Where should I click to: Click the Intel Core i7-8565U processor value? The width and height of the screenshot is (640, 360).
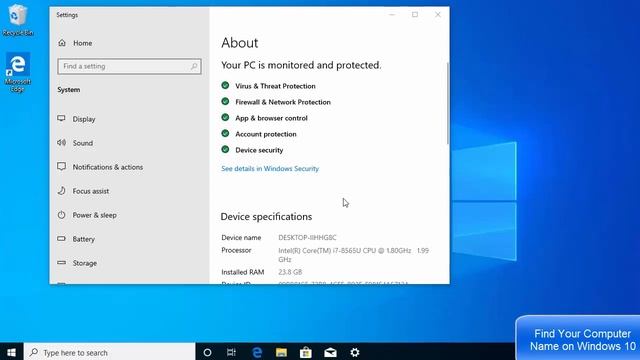pos(353,255)
